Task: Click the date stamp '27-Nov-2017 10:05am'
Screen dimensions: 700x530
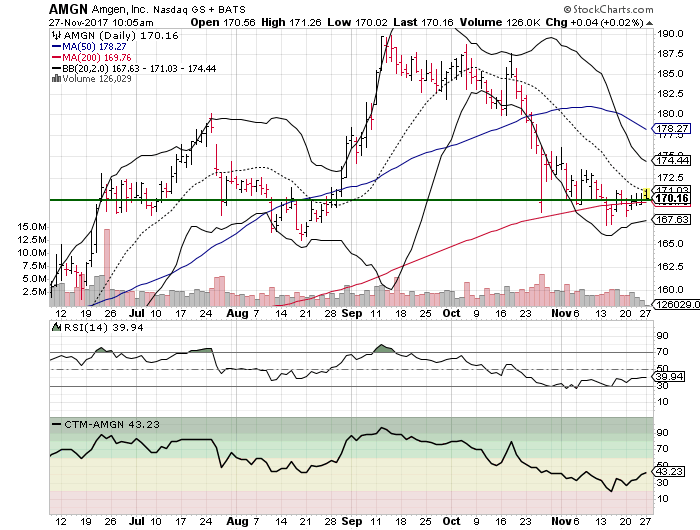Action: 101,23
